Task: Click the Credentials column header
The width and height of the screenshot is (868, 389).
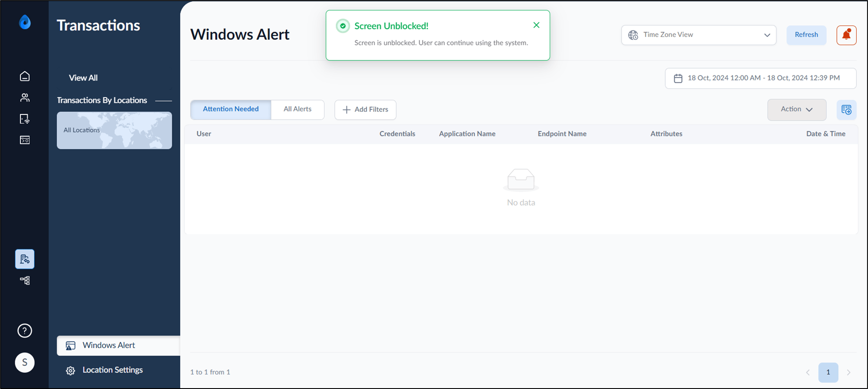Action: [397, 134]
